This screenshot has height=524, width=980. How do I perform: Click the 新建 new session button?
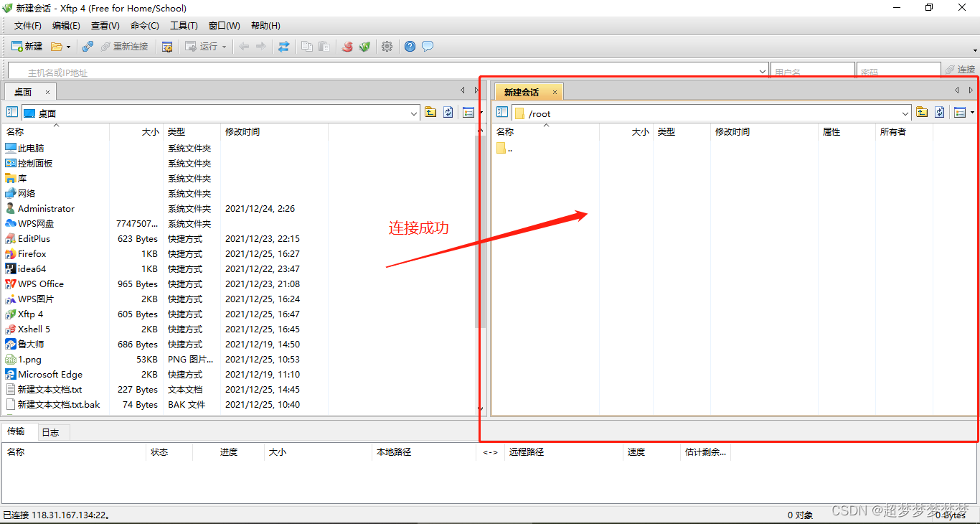pos(27,47)
